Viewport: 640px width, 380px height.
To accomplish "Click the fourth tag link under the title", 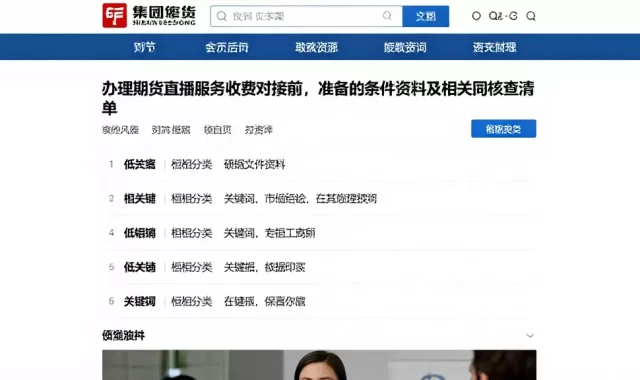I will 259,130.
